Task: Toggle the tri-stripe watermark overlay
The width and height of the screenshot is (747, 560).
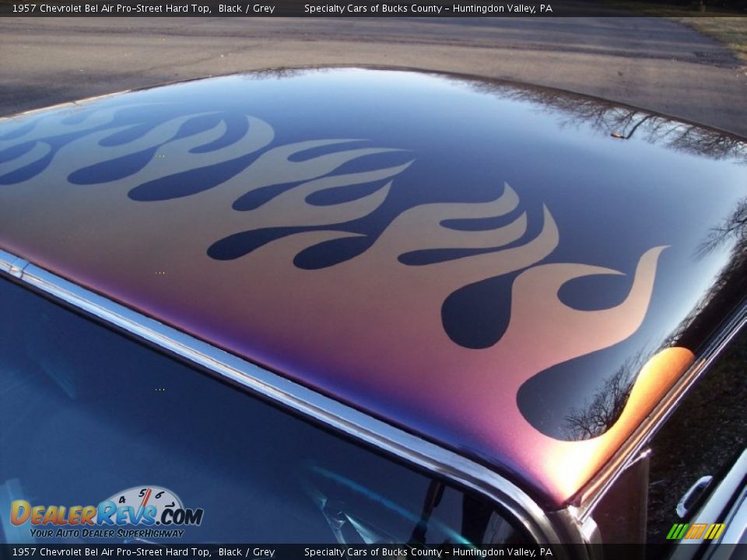Action: 696,531
